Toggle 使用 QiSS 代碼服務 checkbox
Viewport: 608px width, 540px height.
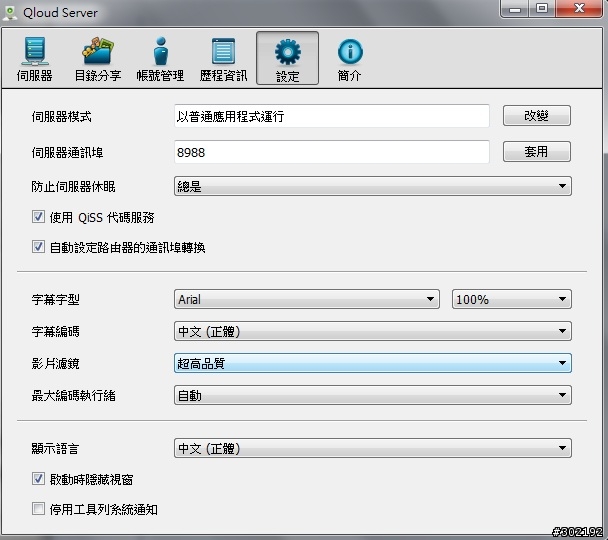38,216
